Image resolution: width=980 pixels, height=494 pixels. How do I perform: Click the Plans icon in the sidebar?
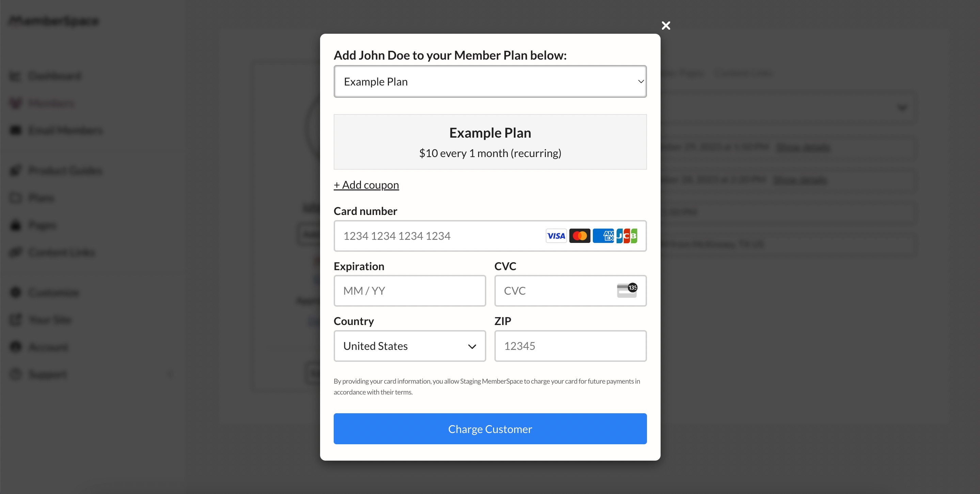[x=15, y=198]
